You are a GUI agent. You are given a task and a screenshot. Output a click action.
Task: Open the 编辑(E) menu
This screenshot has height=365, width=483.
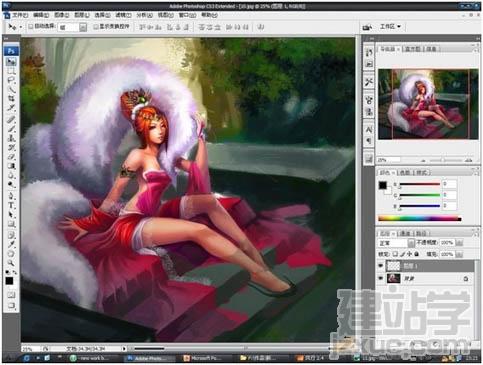[x=41, y=15]
